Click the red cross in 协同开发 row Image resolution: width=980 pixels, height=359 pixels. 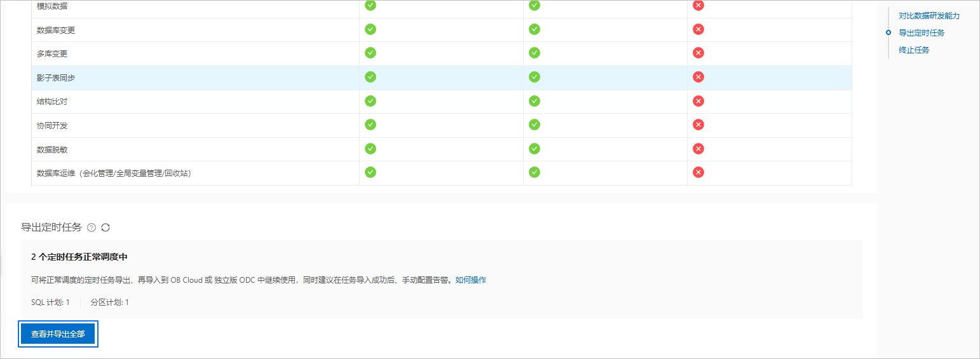[698, 125]
